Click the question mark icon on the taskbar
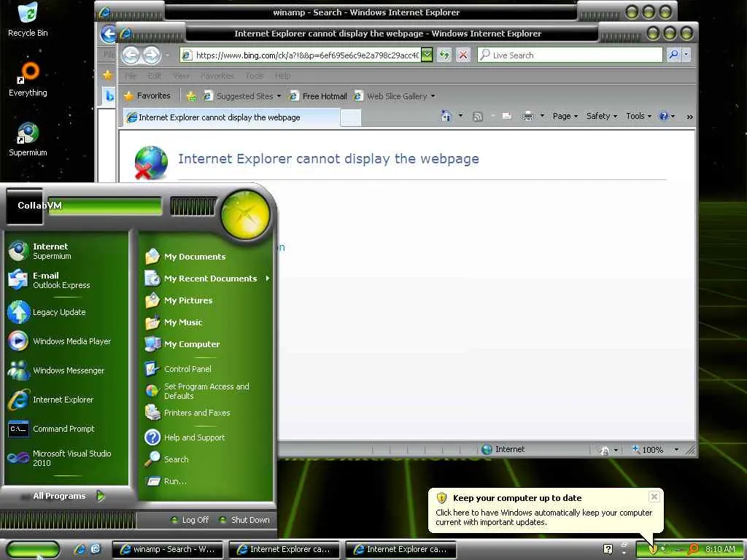 [608, 549]
